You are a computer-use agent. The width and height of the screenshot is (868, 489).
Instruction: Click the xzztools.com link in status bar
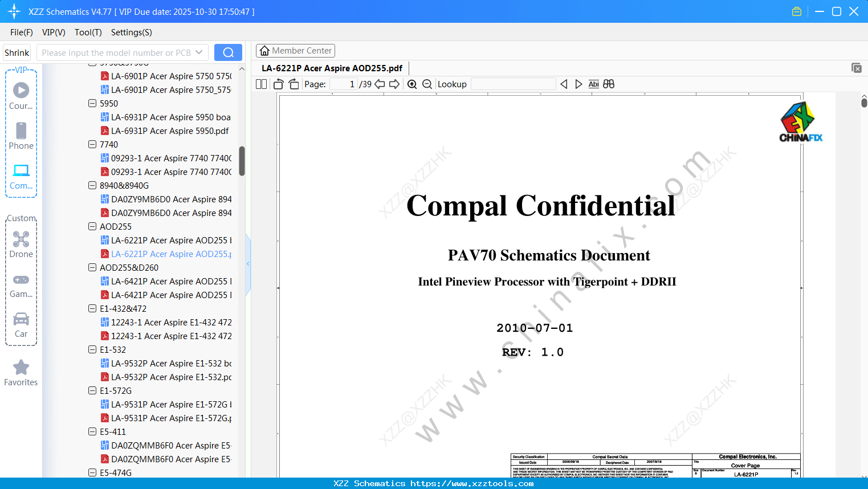pos(472,483)
